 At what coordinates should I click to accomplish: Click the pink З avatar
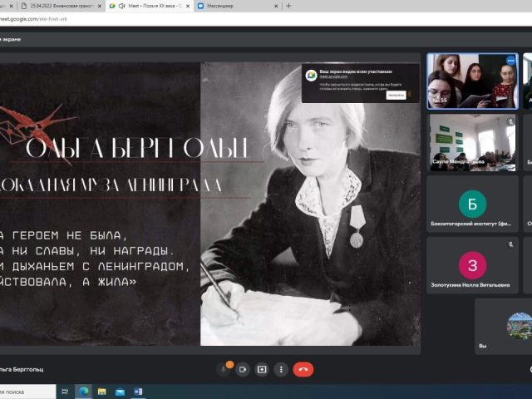(x=472, y=265)
